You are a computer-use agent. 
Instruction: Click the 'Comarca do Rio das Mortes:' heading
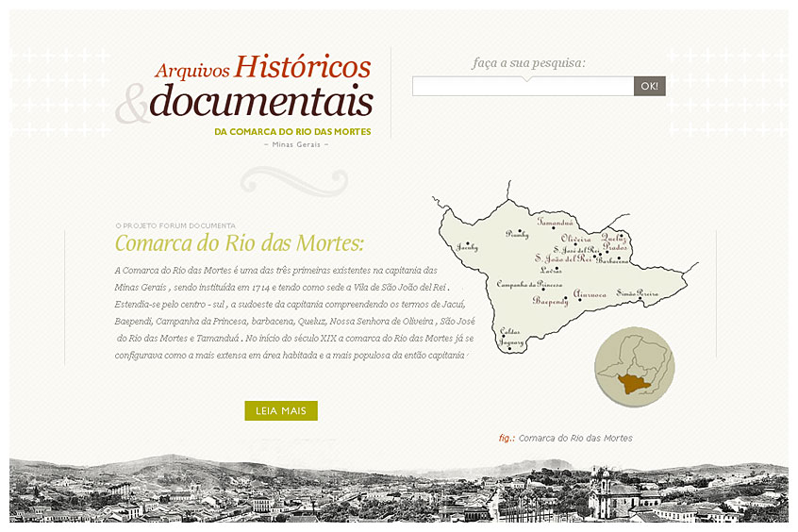coord(240,242)
